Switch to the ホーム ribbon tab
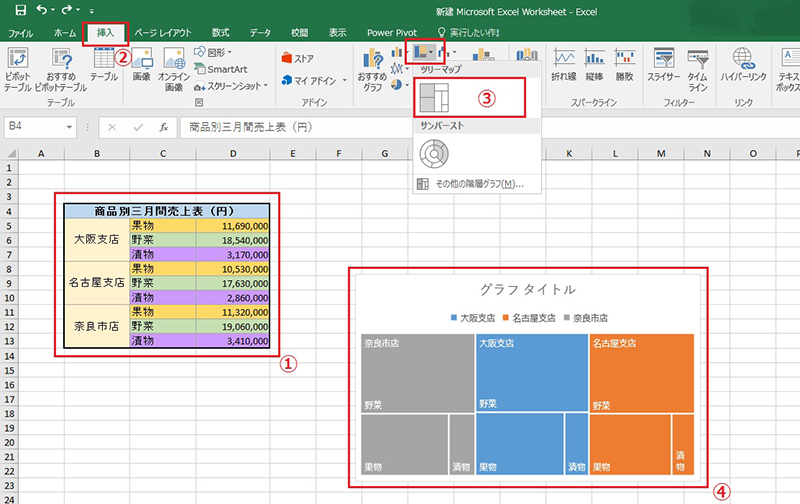 (65, 33)
